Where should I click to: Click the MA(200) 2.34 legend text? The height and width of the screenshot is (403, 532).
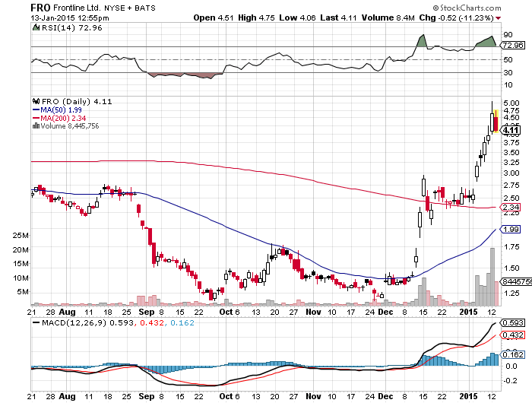coord(63,118)
